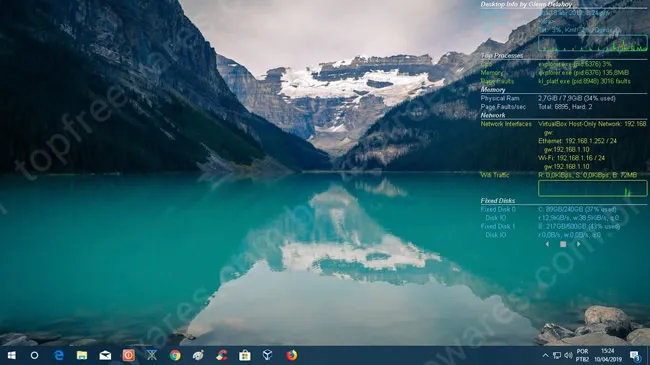Viewport: 650px width, 365px height.
Task: Go to previous Desktop Info page arrow
Action: 547,244
